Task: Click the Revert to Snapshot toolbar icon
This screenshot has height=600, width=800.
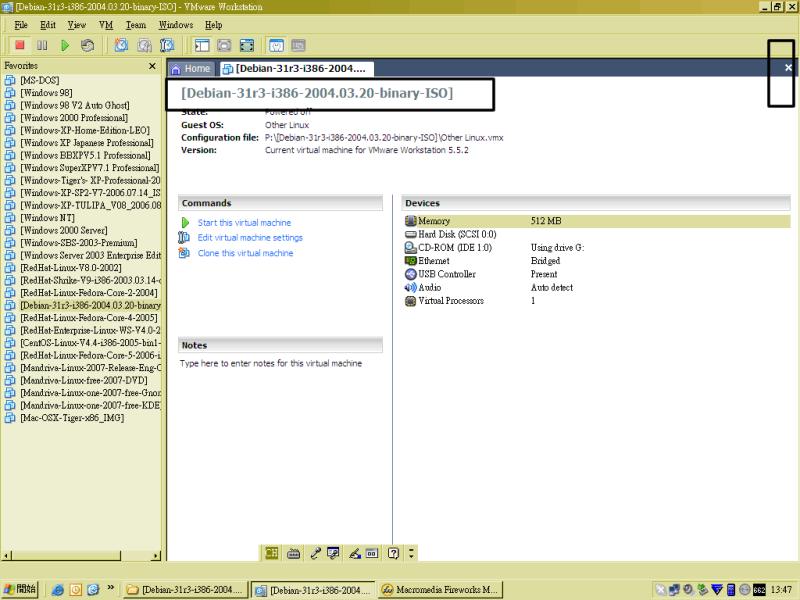Action: (144, 45)
